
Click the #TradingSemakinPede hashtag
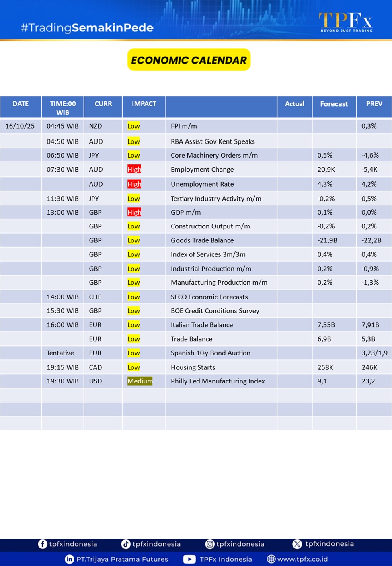(x=87, y=28)
